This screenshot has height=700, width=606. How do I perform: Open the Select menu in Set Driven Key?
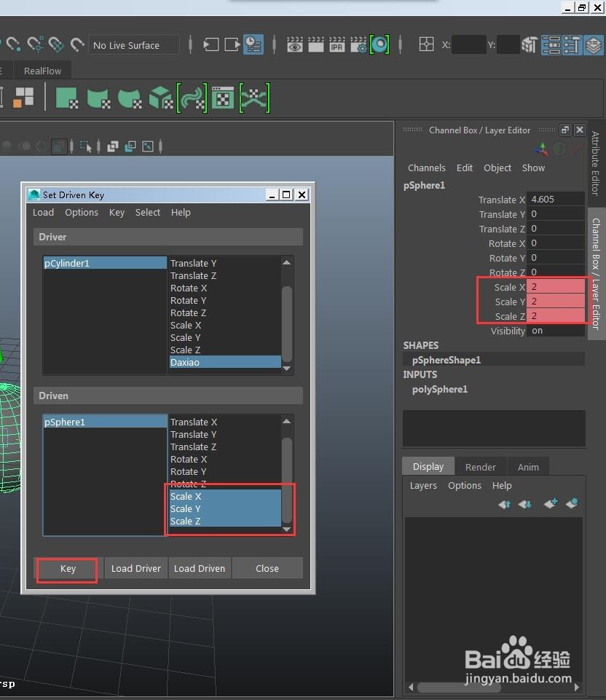(148, 213)
